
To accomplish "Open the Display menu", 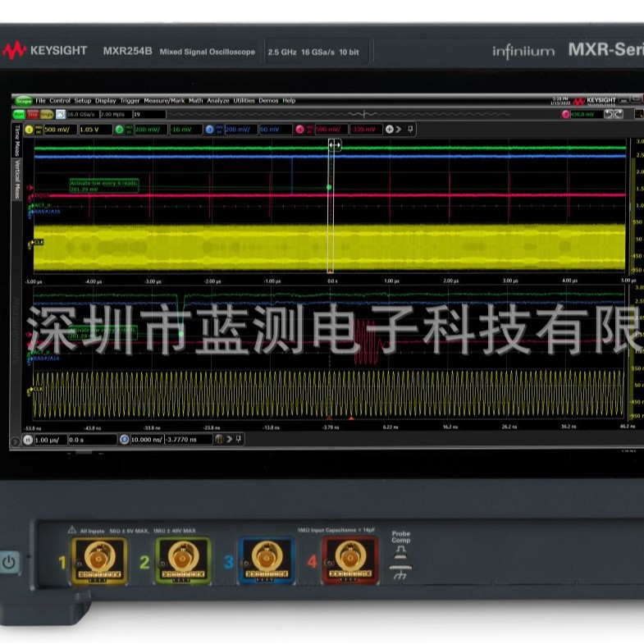I will pos(106,101).
